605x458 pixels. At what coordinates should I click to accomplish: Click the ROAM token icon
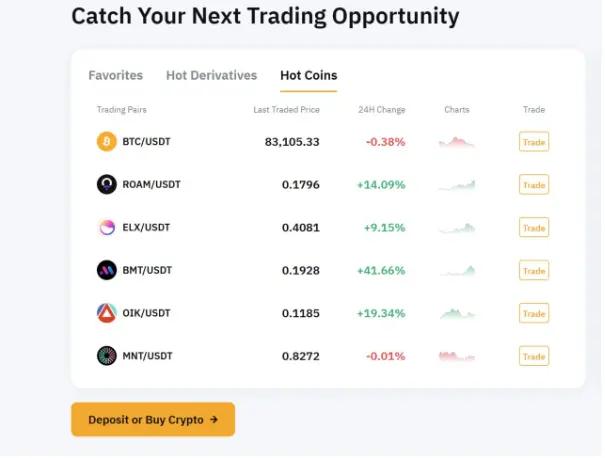tap(106, 184)
